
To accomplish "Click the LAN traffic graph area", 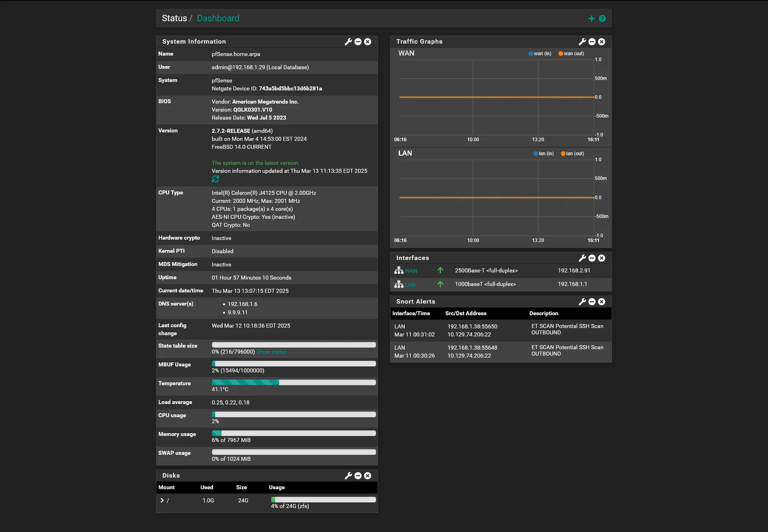I will click(497, 198).
